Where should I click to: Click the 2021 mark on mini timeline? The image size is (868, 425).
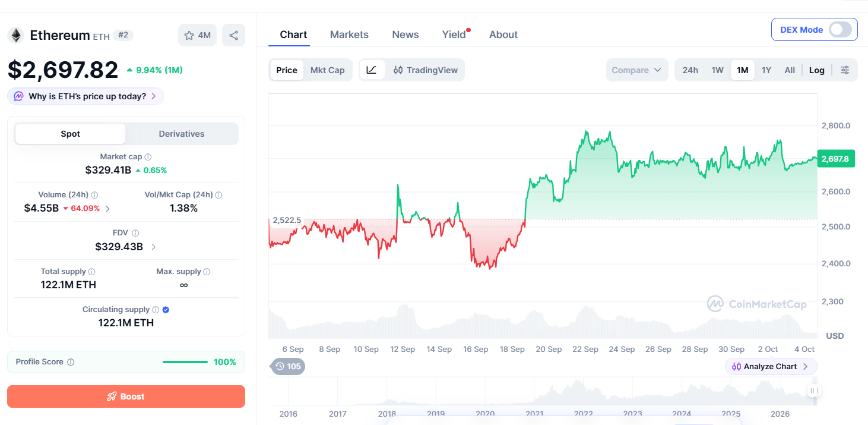click(x=534, y=414)
